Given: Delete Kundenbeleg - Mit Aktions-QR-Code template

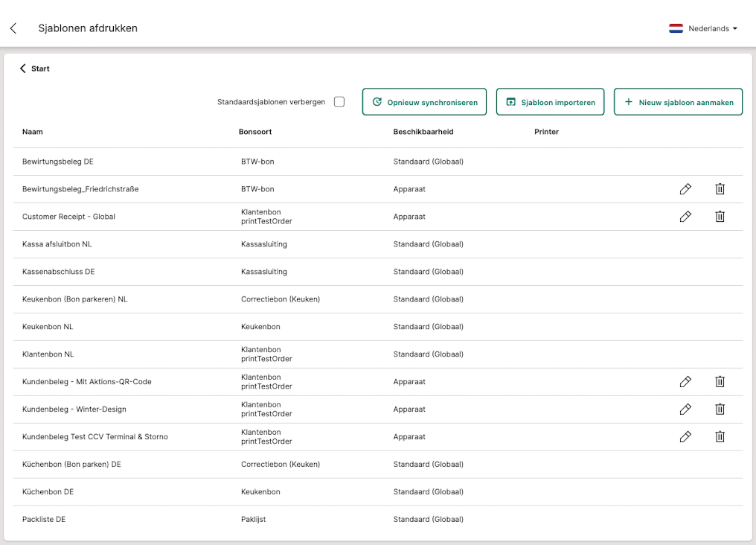Looking at the screenshot, I should coord(720,382).
